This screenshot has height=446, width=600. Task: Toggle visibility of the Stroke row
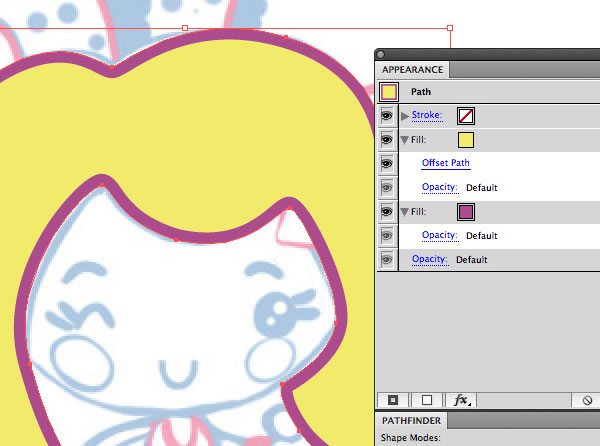click(387, 116)
